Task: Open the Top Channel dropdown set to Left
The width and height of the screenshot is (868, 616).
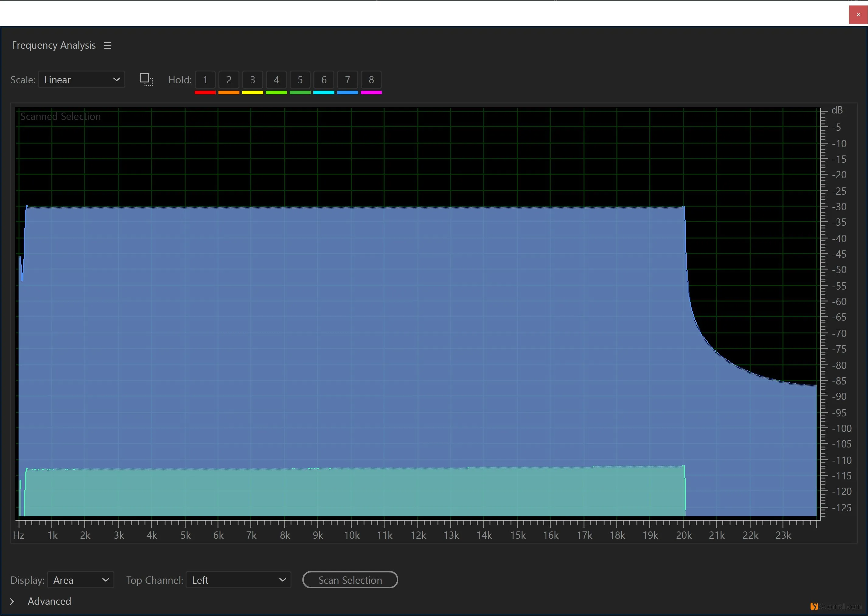Action: tap(238, 580)
